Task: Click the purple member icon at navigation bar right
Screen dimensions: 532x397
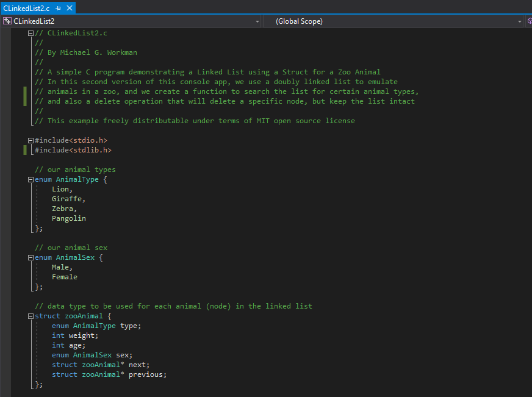Action: pyautogui.click(x=528, y=20)
